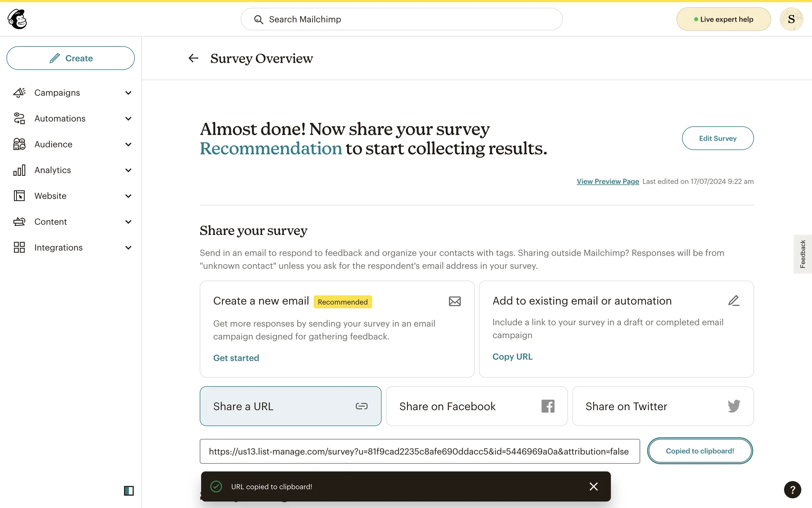Dismiss the URL copied notification
The width and height of the screenshot is (812, 508).
[593, 486]
